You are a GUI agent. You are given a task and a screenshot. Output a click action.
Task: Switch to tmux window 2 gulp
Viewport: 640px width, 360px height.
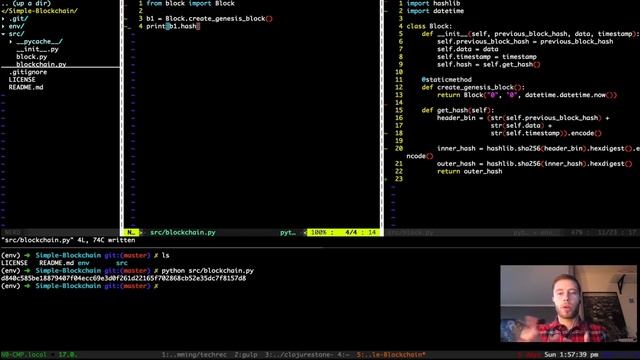(x=246, y=355)
